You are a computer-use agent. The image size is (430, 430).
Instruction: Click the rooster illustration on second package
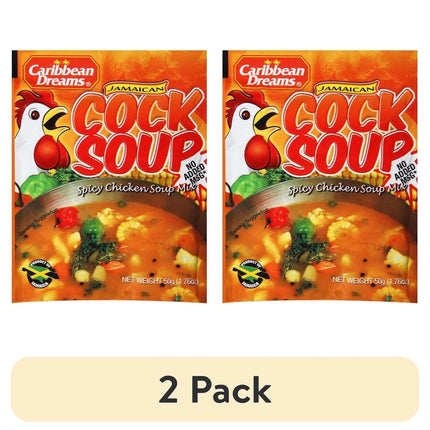click(x=252, y=133)
